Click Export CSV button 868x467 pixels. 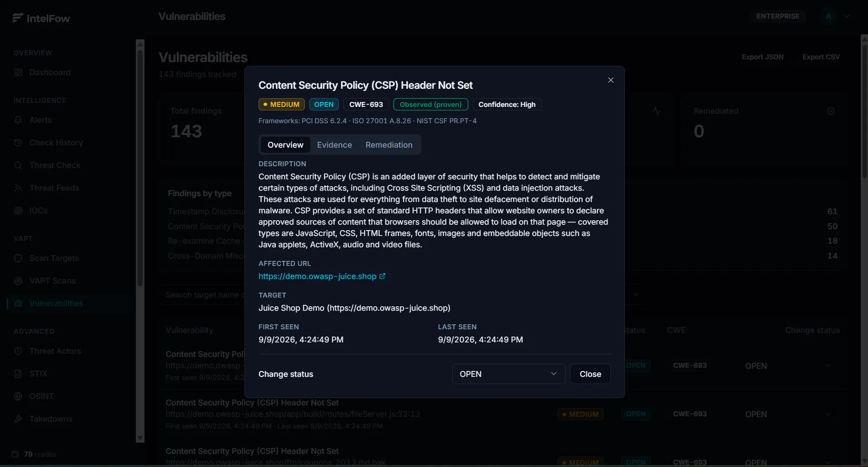point(821,57)
